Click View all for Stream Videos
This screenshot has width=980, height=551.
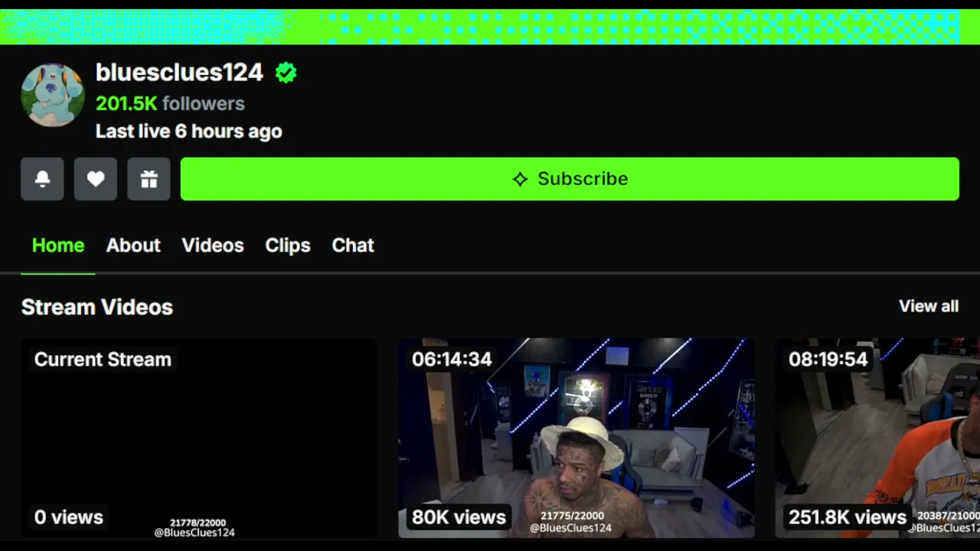[929, 306]
